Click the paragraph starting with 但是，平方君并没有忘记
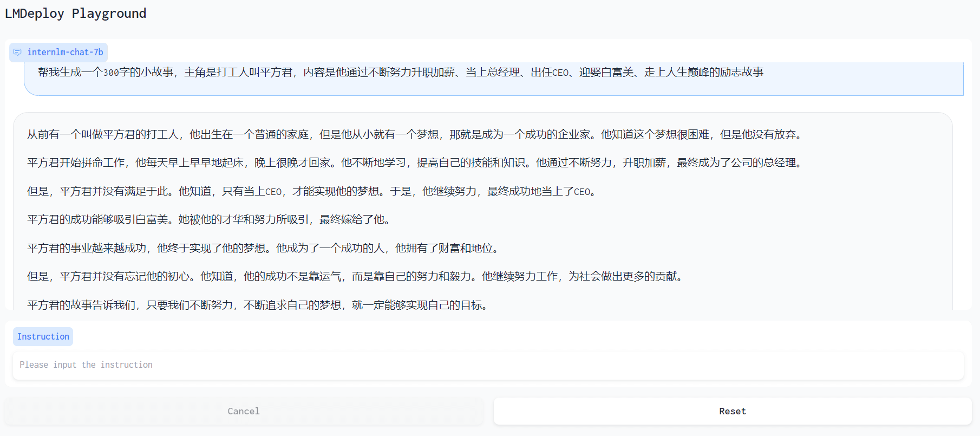 tap(355, 276)
